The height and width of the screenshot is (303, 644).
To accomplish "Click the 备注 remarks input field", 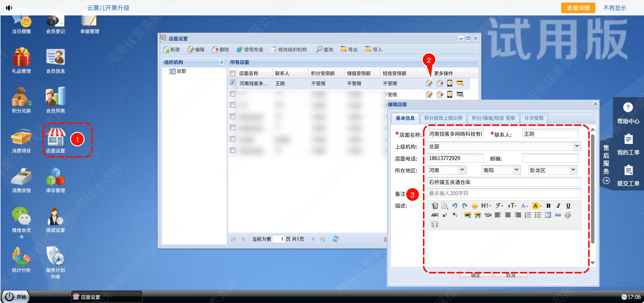I will coord(504,193).
